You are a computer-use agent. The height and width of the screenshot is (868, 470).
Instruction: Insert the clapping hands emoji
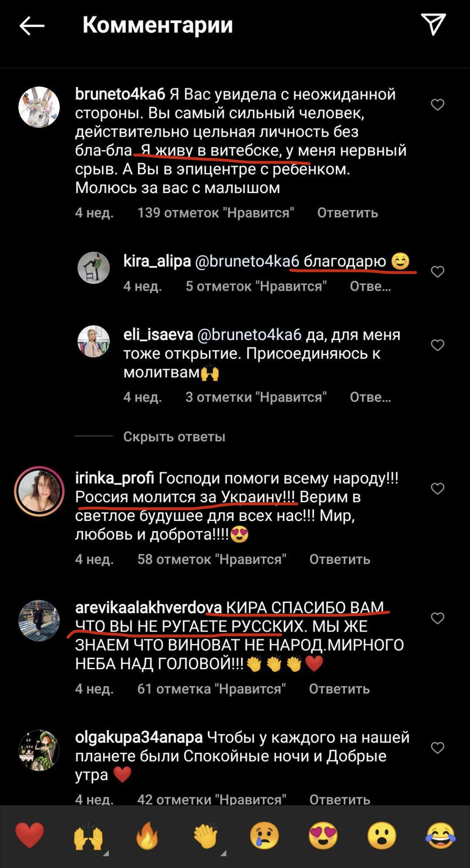(x=206, y=836)
